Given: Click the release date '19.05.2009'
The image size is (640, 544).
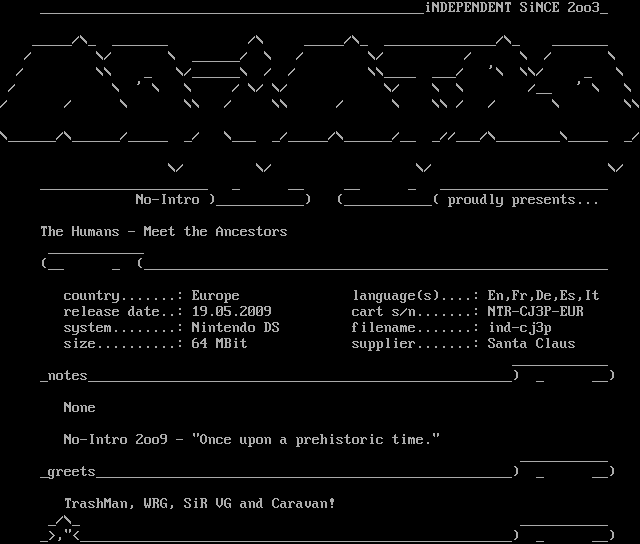Looking at the screenshot, I should (x=231, y=311).
